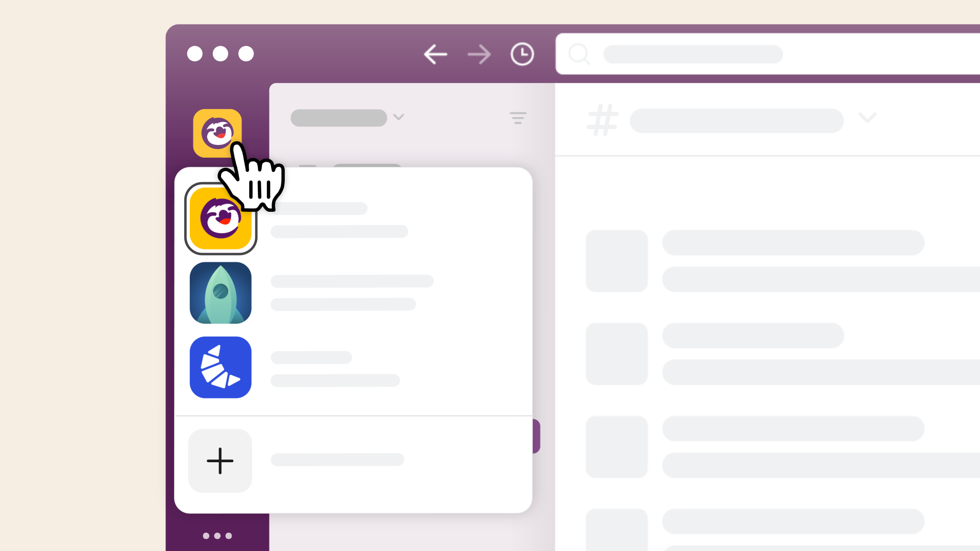The width and height of the screenshot is (980, 551).
Task: Select the Rocket Typist app icon
Action: [220, 293]
